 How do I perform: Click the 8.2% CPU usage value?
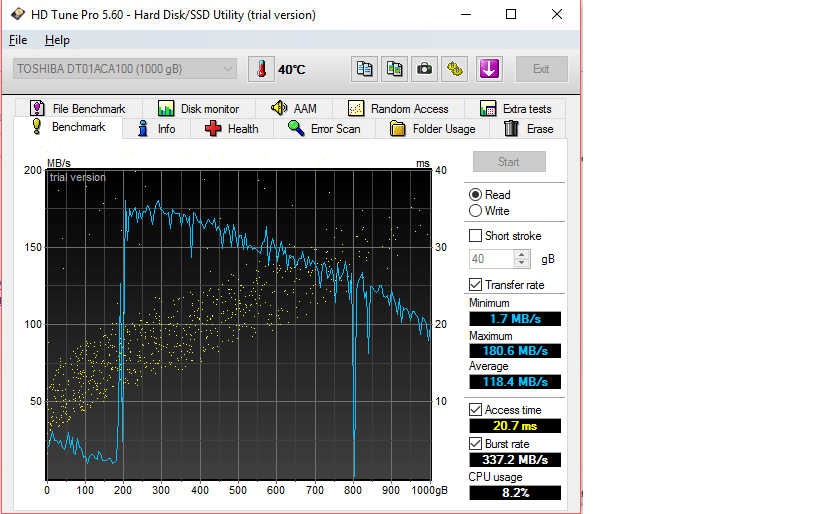[515, 493]
